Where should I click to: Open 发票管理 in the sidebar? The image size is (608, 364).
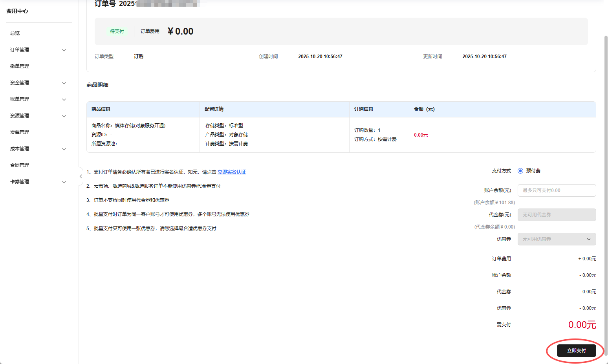tap(20, 132)
